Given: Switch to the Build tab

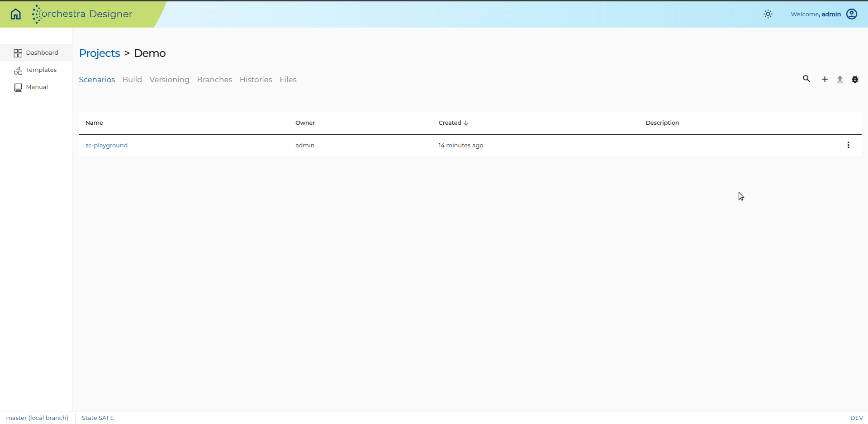Looking at the screenshot, I should pos(132,80).
